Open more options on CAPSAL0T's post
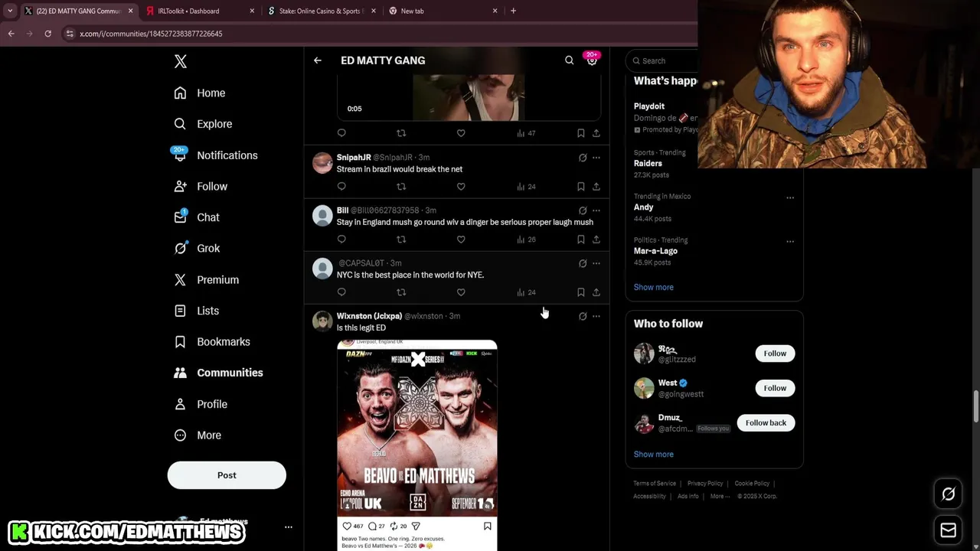Screen dimensions: 980x551 coord(596,263)
